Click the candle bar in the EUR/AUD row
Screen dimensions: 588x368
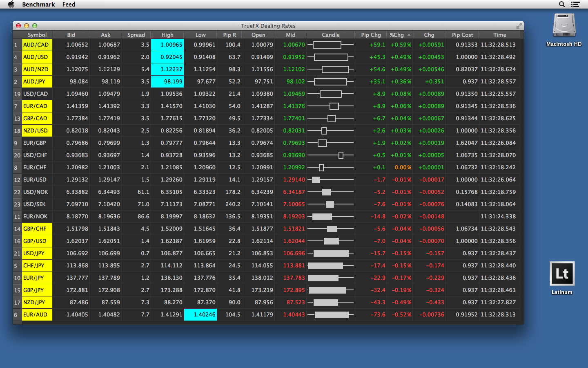(x=332, y=314)
